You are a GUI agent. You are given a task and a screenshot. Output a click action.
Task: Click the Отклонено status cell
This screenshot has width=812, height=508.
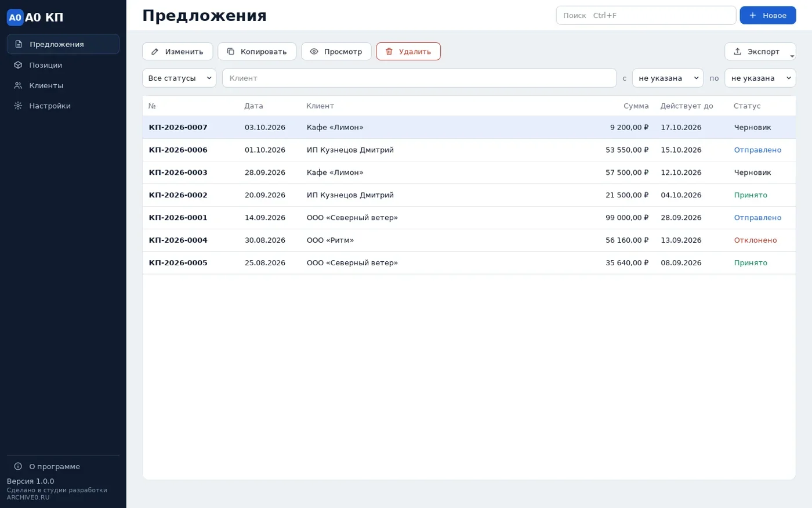pyautogui.click(x=755, y=240)
